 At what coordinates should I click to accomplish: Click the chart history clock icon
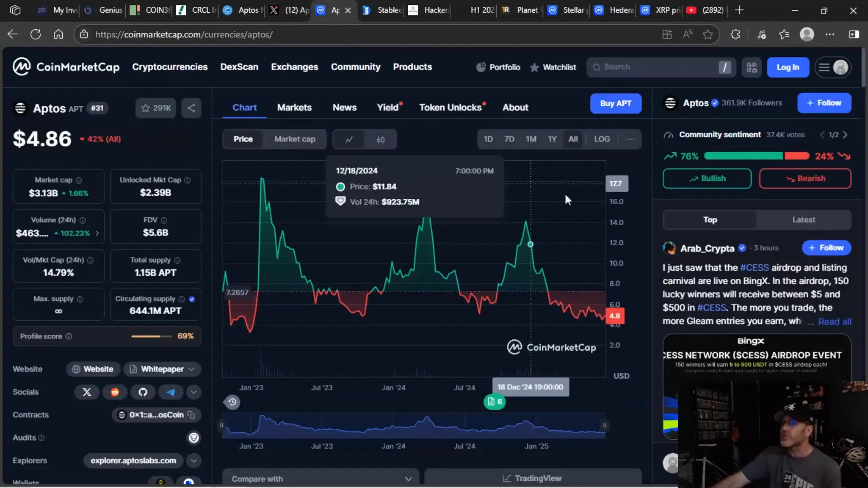coord(232,402)
